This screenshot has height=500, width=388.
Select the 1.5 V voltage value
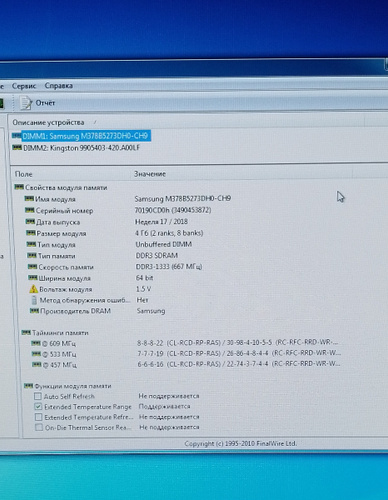(x=144, y=289)
